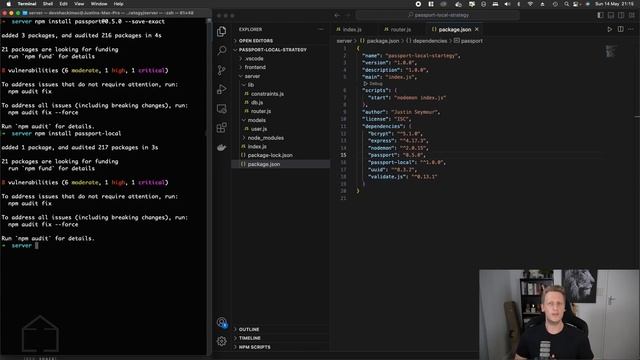This screenshot has width=640, height=360.
Task: Open the Docker view in the activity bar
Action: click(x=222, y=147)
